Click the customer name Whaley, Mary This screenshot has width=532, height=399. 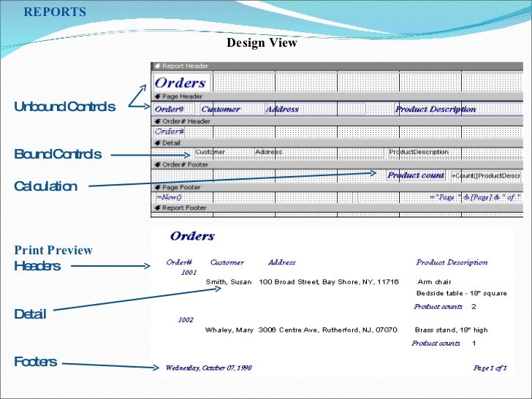(229, 330)
